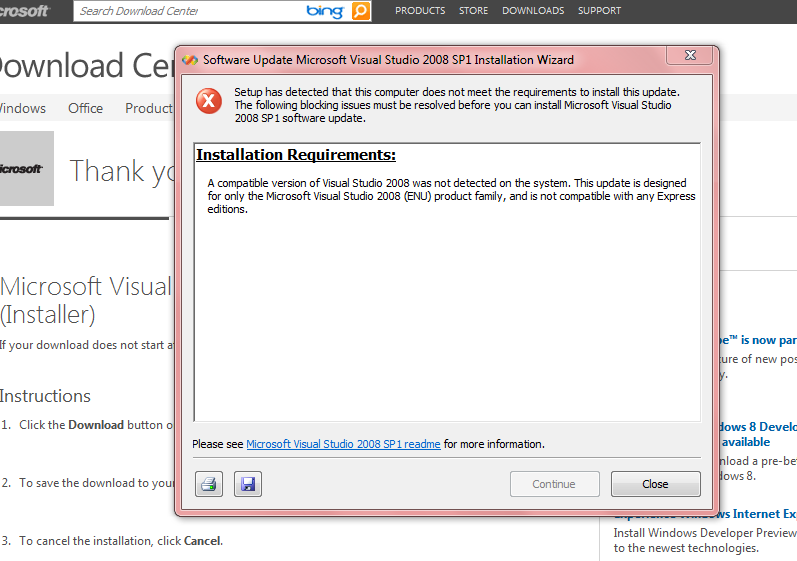The image size is (797, 561).
Task: Click the Search Download Center input field
Action: pyautogui.click(x=189, y=11)
